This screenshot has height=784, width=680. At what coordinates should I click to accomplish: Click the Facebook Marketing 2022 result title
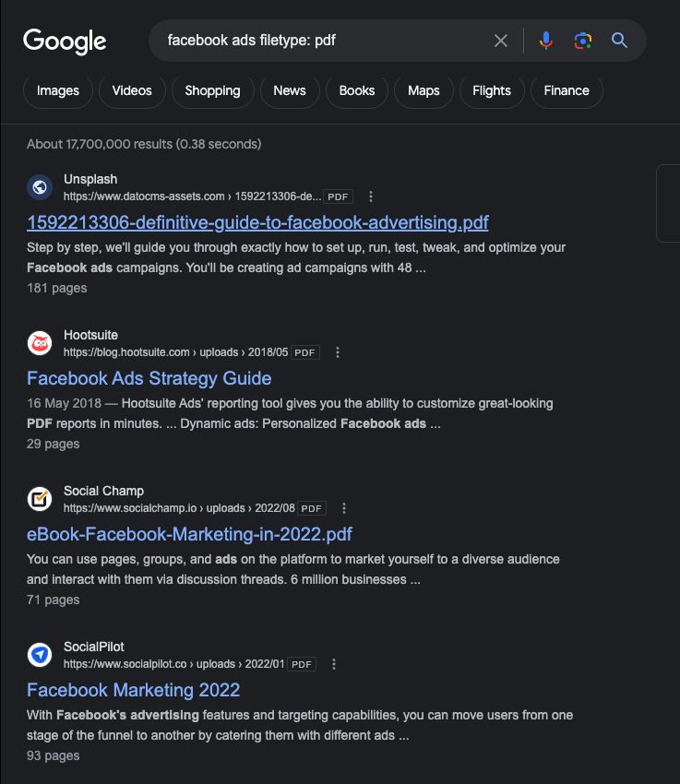pos(134,690)
